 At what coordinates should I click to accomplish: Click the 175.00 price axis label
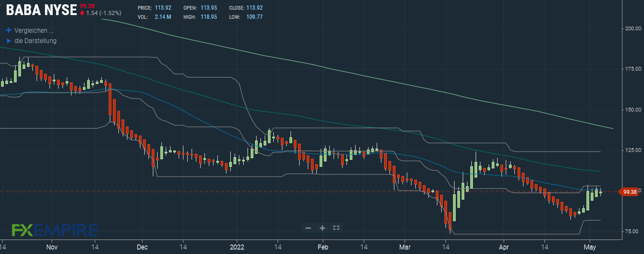(x=633, y=69)
